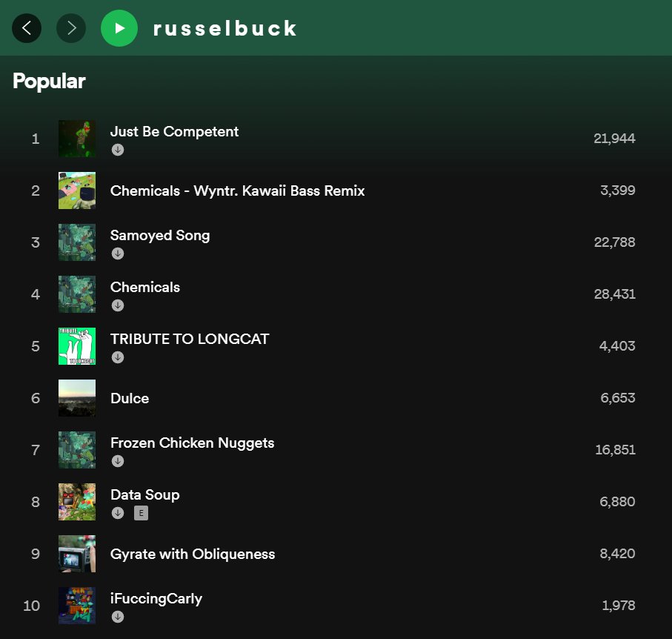Open Gyrate with Obliqueness cover thumbnail
Viewport: 672px width, 639px height.
coord(77,554)
